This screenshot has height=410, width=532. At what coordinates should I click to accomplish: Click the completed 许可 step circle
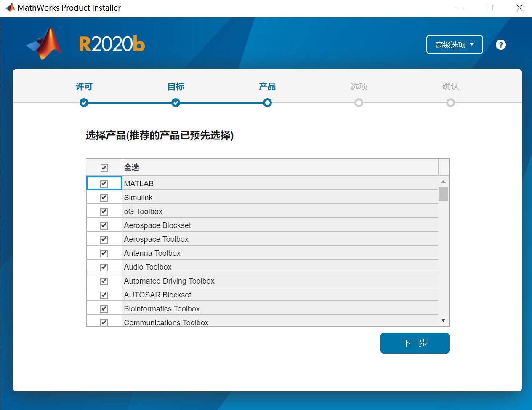click(x=84, y=103)
